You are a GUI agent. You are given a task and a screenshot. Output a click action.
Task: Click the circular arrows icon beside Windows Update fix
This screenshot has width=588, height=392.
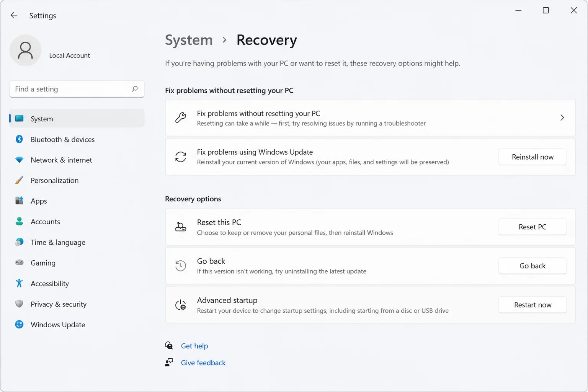(181, 157)
